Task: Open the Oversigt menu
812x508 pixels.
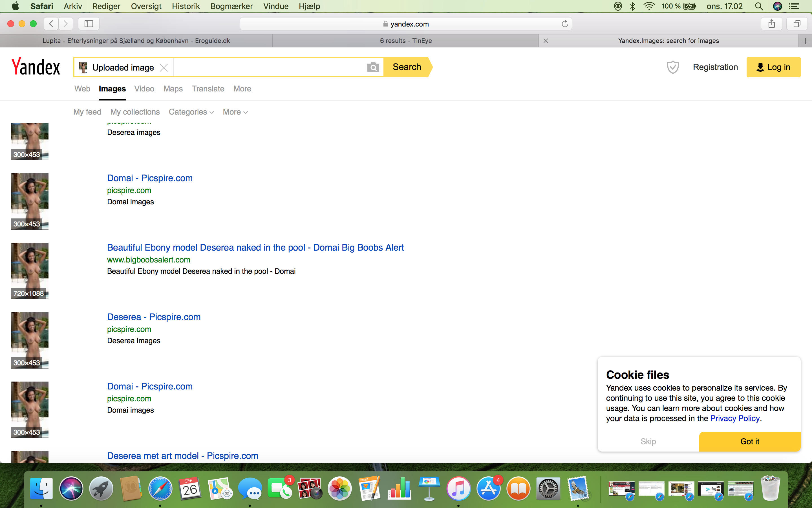Action: tap(146, 6)
